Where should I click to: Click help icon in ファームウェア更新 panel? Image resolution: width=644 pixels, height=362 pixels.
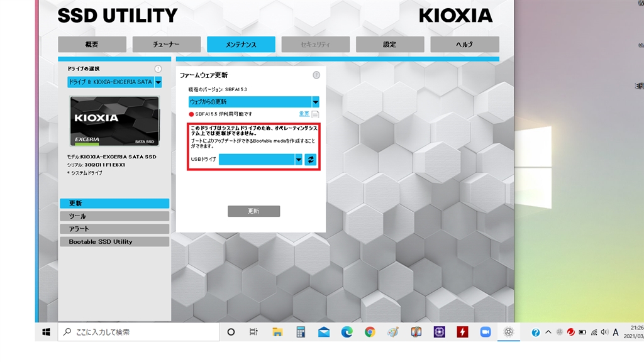(316, 75)
